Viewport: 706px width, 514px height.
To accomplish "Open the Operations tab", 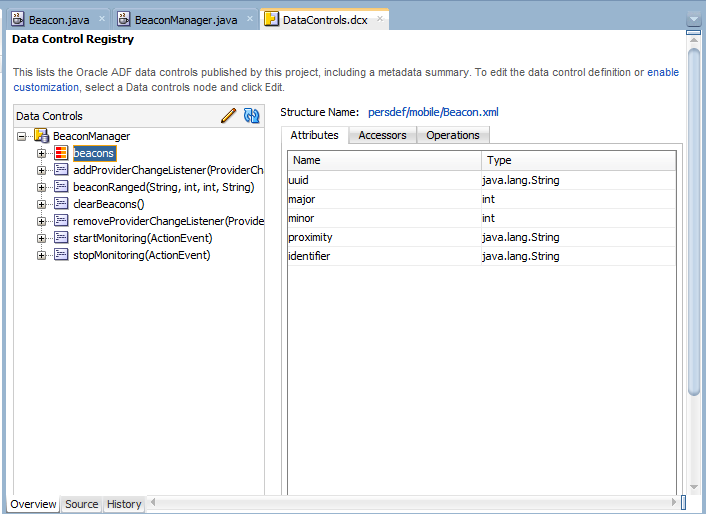I will click(x=453, y=135).
